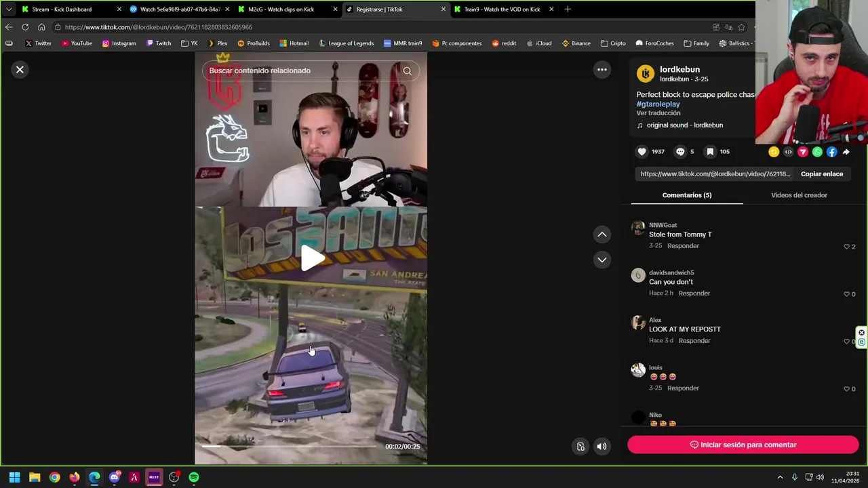Image resolution: width=868 pixels, height=488 pixels.
Task: Click the browser address bar URL
Action: (159, 27)
